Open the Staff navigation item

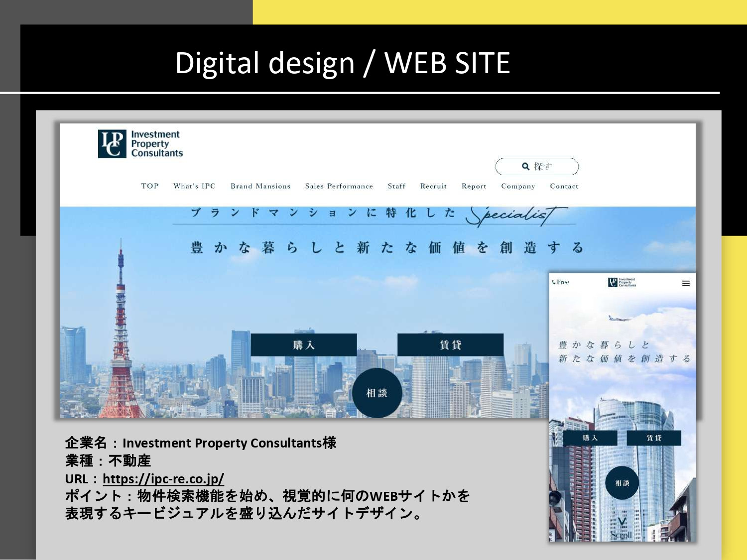(396, 186)
